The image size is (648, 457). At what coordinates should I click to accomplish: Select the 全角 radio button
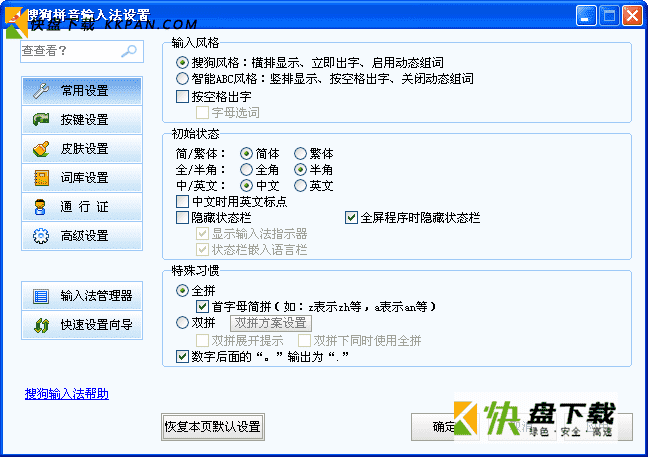point(246,169)
